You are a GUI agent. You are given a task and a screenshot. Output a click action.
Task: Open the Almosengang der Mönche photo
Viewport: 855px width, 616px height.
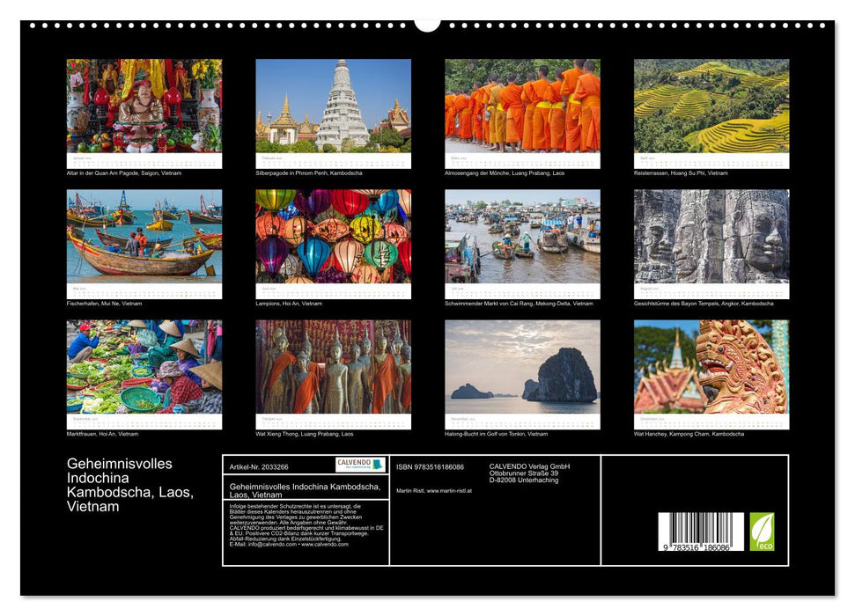pyautogui.click(x=522, y=106)
